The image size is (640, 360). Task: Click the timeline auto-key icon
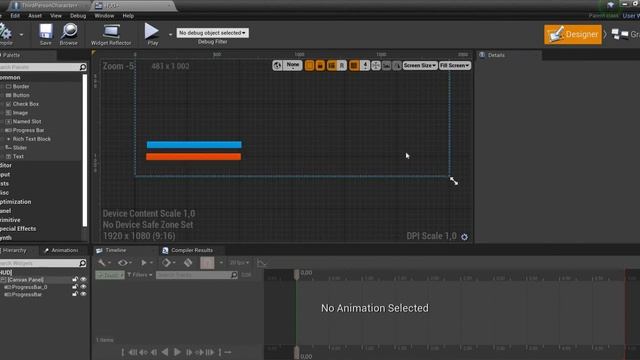coord(188,263)
